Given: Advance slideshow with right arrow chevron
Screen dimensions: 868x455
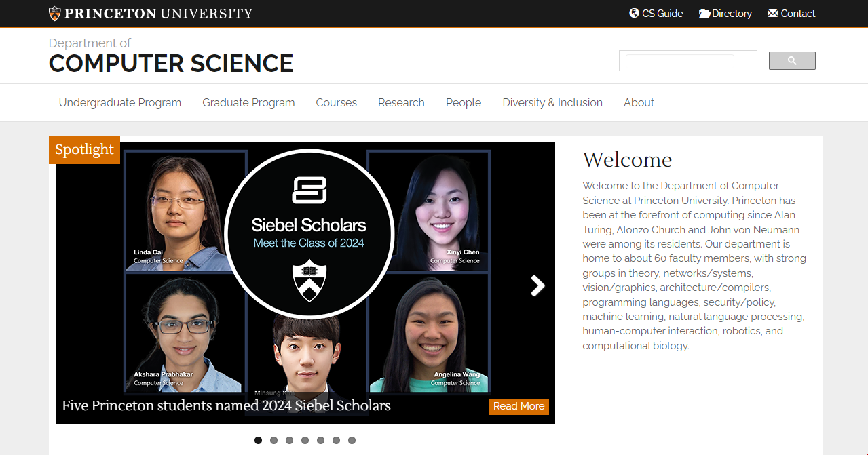Looking at the screenshot, I should tap(537, 285).
